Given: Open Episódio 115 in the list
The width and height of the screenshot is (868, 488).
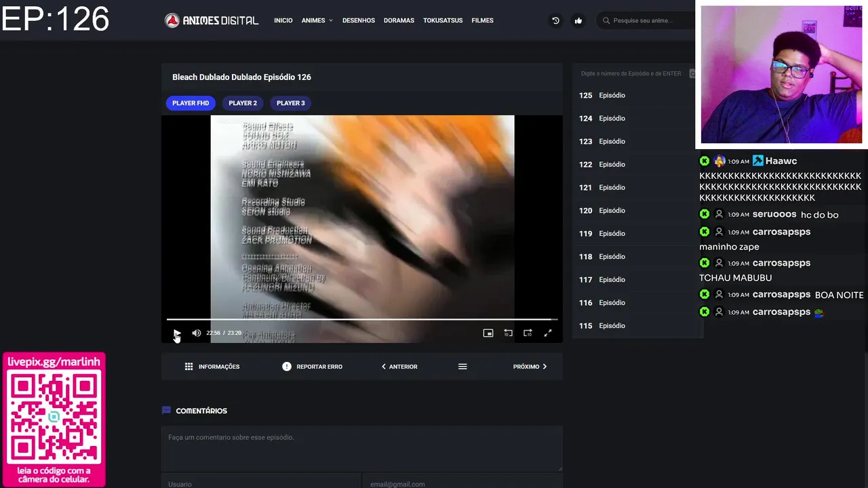Looking at the screenshot, I should pos(636,326).
